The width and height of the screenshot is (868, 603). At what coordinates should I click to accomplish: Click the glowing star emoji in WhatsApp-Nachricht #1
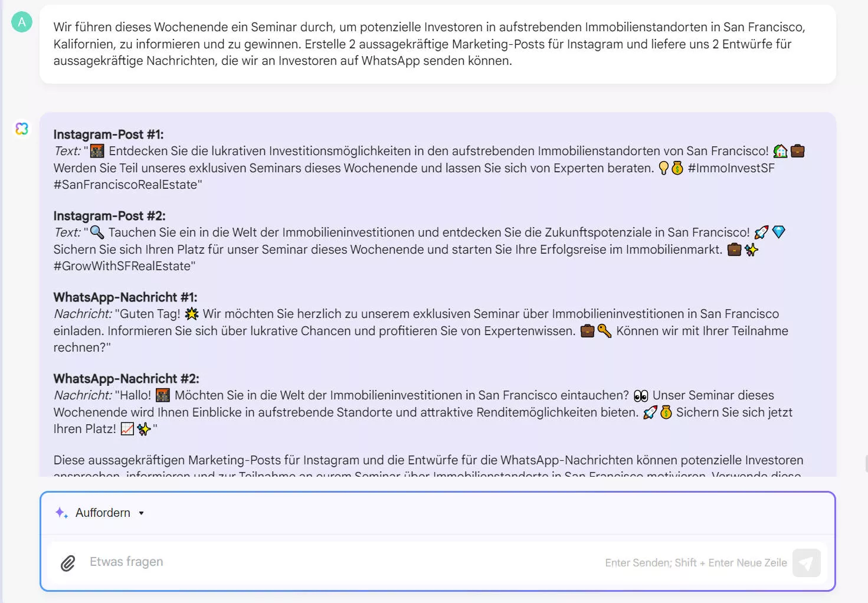point(192,313)
